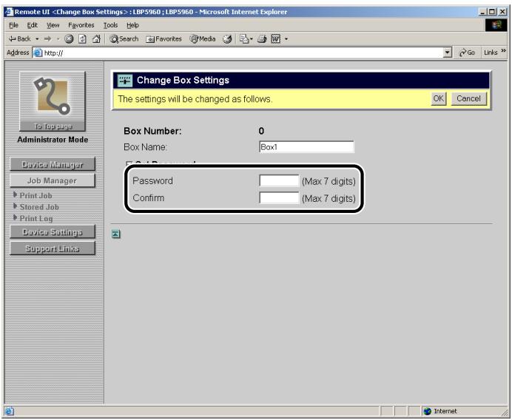Image resolution: width=512 pixels, height=420 pixels.
Task: Click the Box Name text field
Action: click(306, 147)
